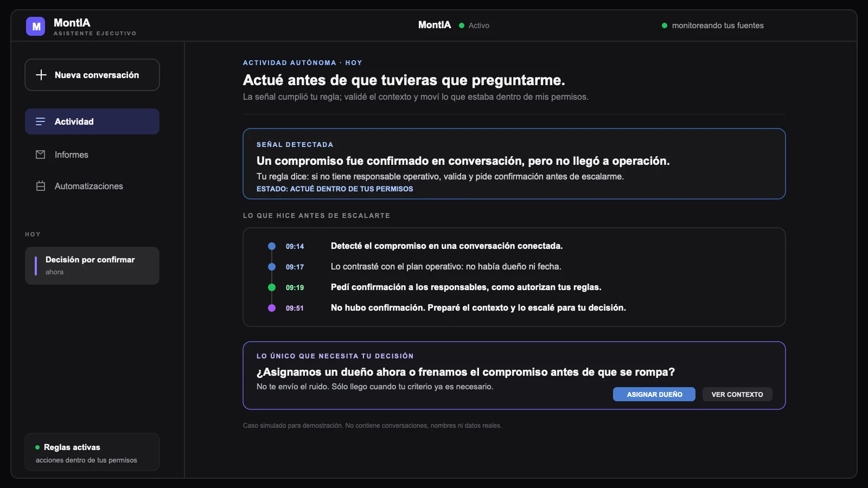Open the Actividad section
Screen dimensions: 868x488
point(92,121)
